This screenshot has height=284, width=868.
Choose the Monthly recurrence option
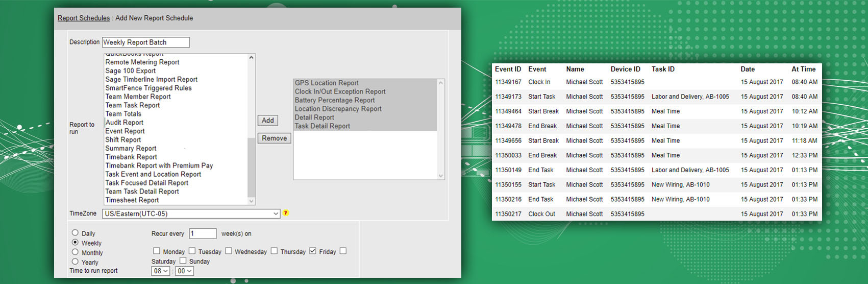click(75, 252)
